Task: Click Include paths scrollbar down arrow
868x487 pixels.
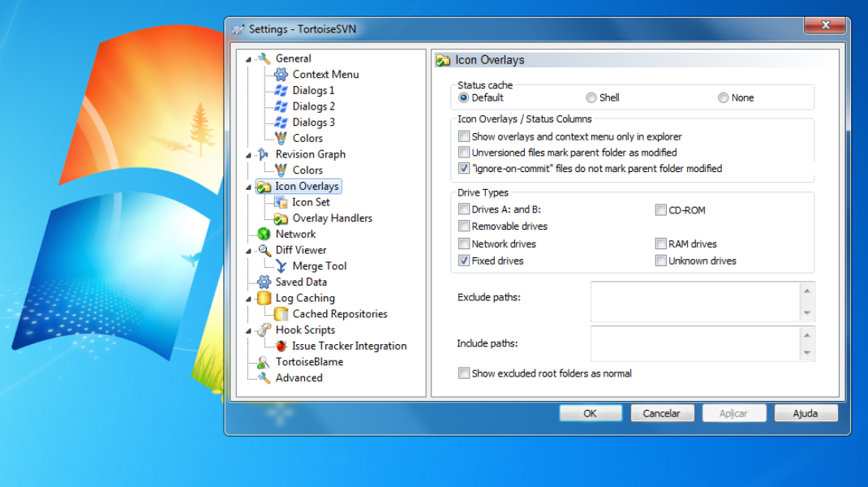Action: point(807,353)
